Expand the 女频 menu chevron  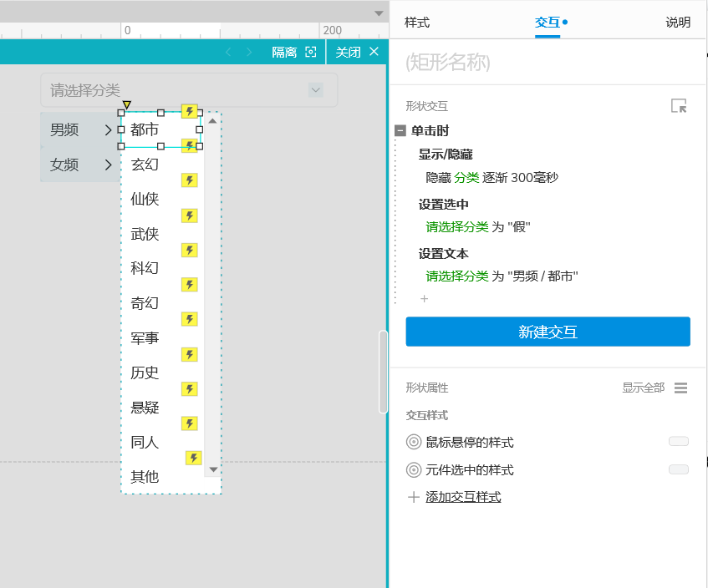[x=108, y=165]
